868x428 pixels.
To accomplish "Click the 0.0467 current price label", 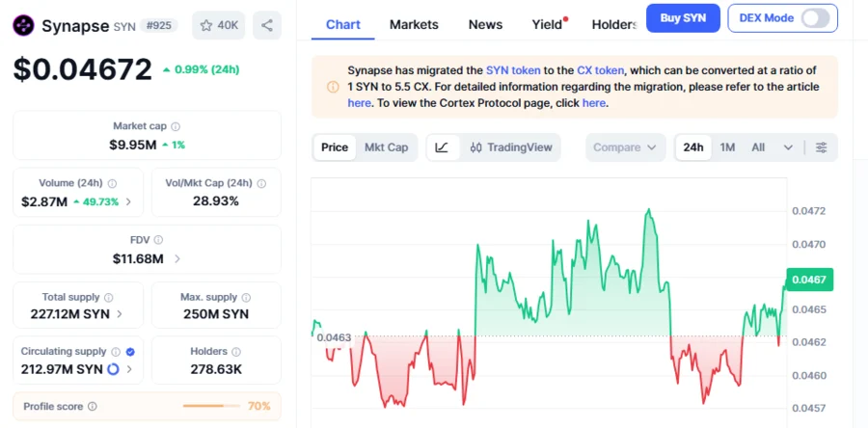I will tap(808, 280).
